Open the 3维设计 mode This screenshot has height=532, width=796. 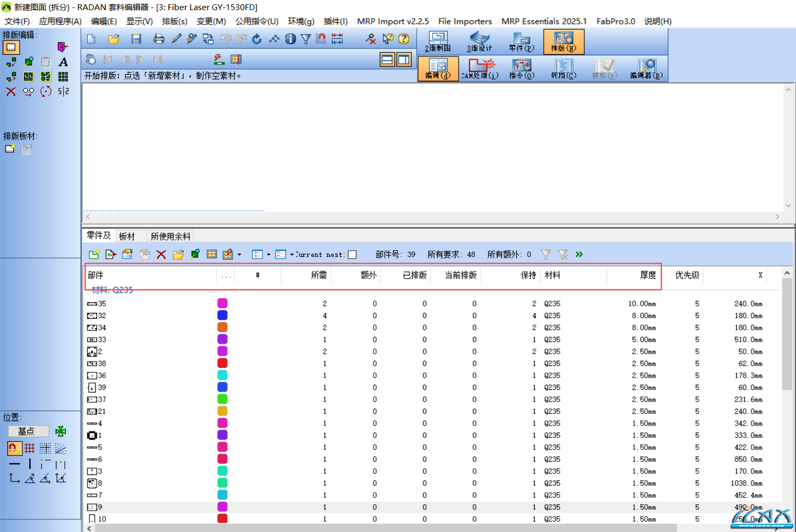[x=479, y=41]
